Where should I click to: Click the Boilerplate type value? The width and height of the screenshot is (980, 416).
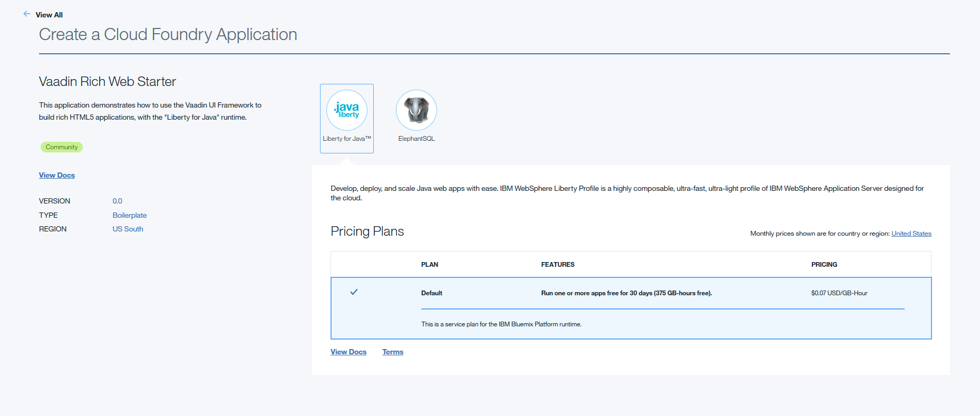[130, 215]
